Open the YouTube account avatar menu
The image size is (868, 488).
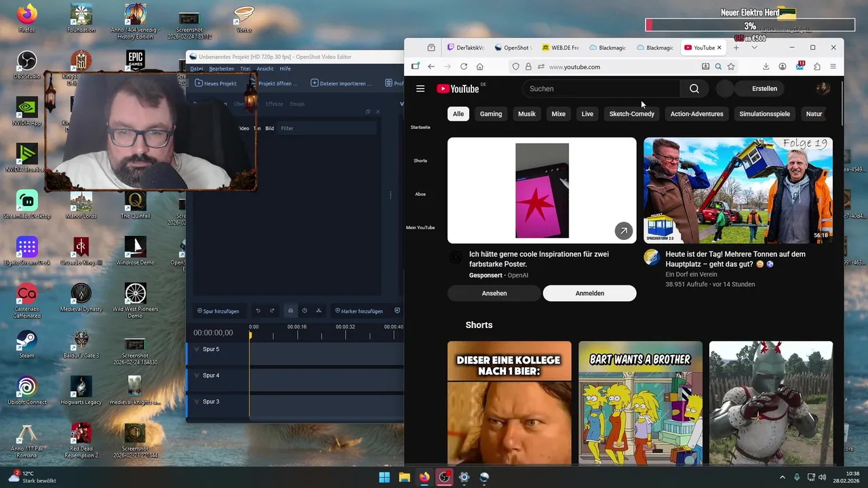(823, 89)
